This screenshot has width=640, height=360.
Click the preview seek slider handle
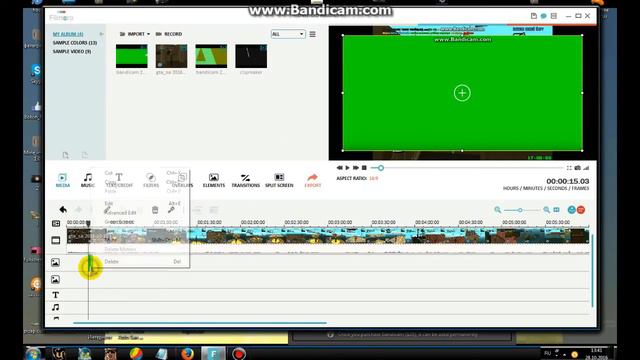[x=380, y=168]
